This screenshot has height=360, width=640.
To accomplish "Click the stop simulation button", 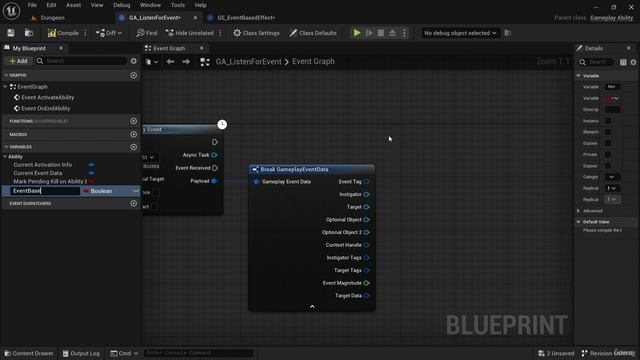I will click(x=380, y=33).
